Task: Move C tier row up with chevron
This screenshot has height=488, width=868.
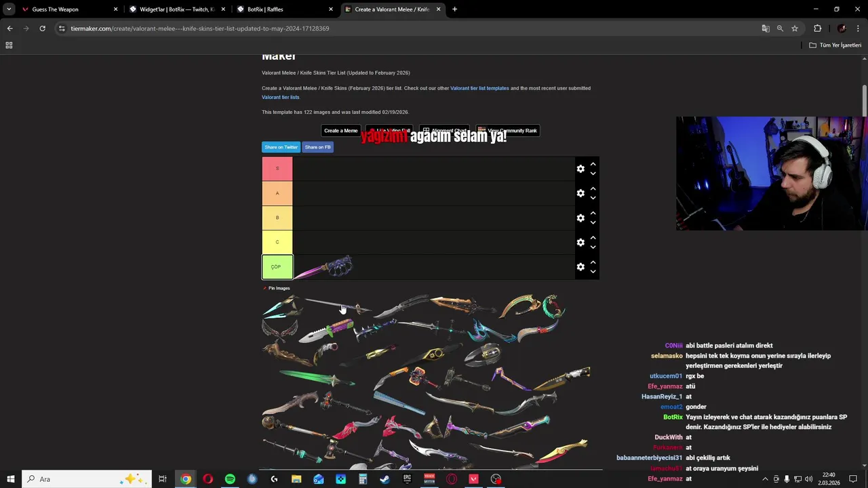Action: click(593, 237)
